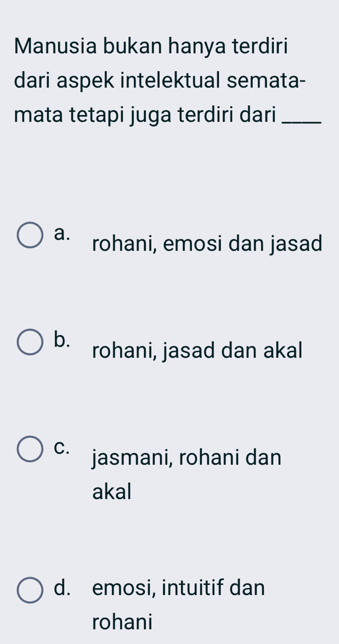
Task: Click the letter label "c."
Action: 63,447
